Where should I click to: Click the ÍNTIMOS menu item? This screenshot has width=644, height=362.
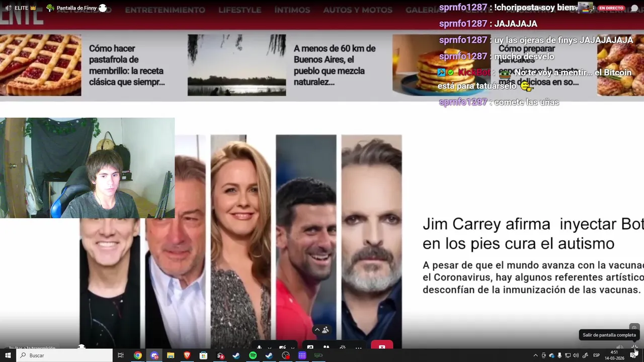(292, 10)
